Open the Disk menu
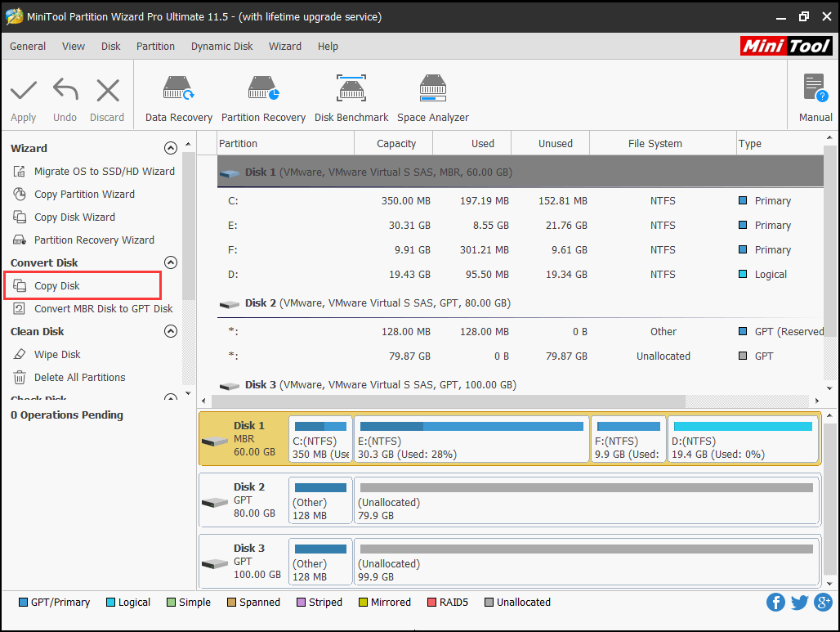The width and height of the screenshot is (840, 632). [111, 47]
